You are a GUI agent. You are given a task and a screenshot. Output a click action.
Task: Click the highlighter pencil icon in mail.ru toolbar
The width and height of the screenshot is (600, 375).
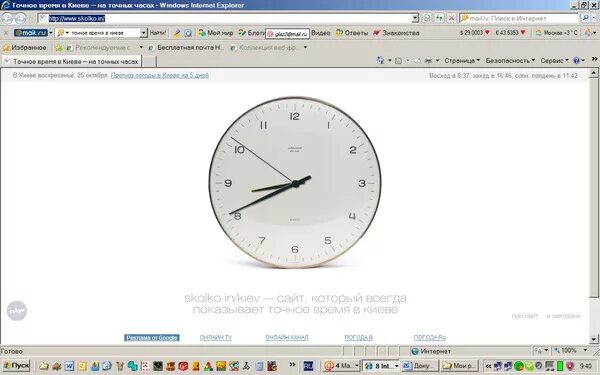coord(177,33)
